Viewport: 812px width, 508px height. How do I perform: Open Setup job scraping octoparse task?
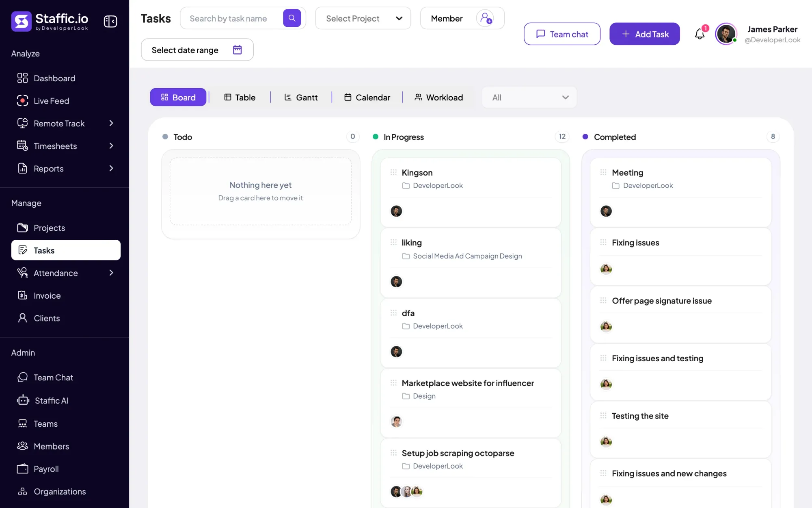pyautogui.click(x=458, y=453)
